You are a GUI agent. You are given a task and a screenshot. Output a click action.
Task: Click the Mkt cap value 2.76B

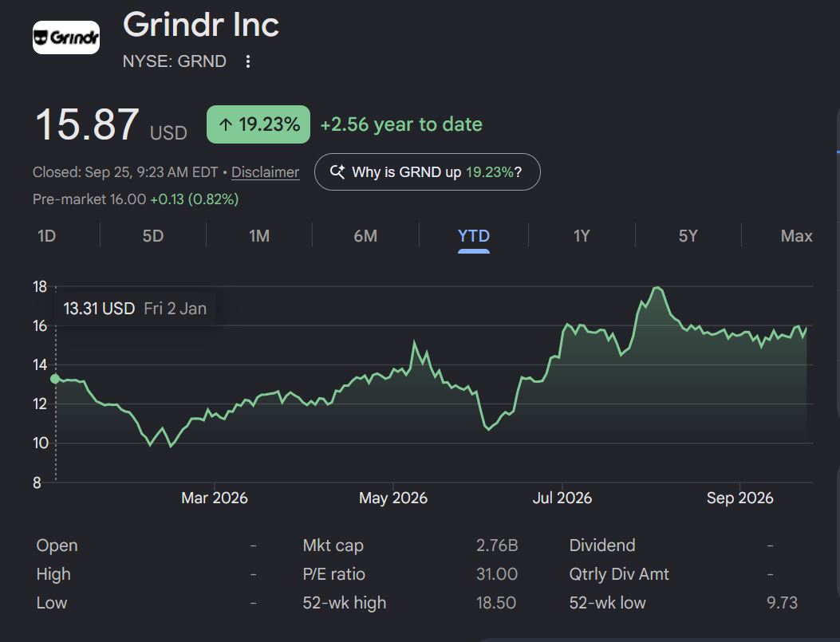[497, 545]
